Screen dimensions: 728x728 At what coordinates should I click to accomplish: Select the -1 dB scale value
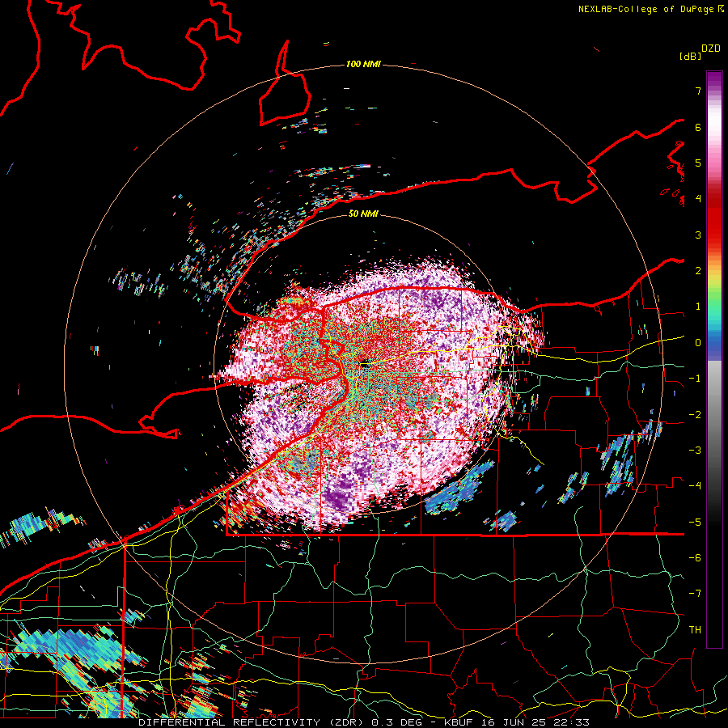click(695, 379)
